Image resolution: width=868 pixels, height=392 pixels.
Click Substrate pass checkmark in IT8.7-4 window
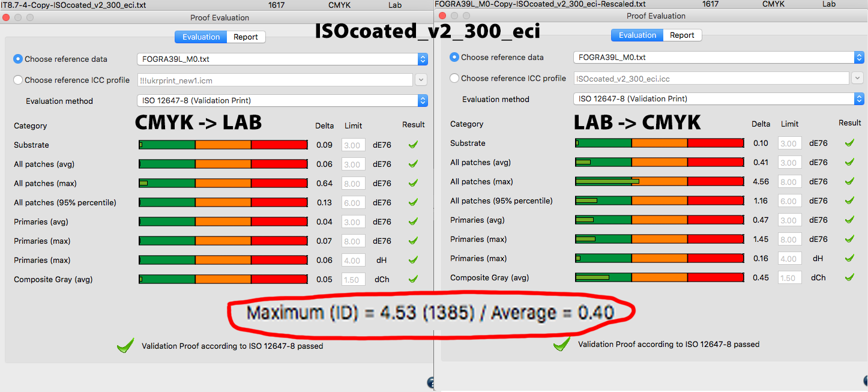click(413, 145)
